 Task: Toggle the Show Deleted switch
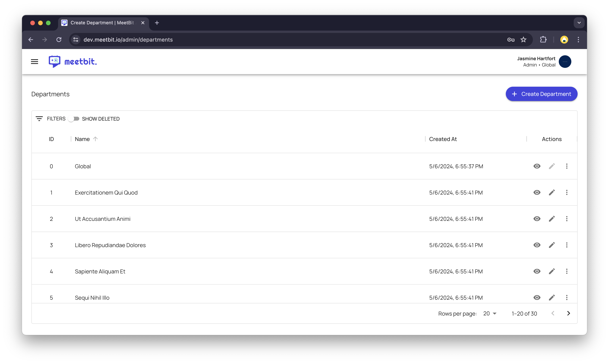pyautogui.click(x=74, y=119)
